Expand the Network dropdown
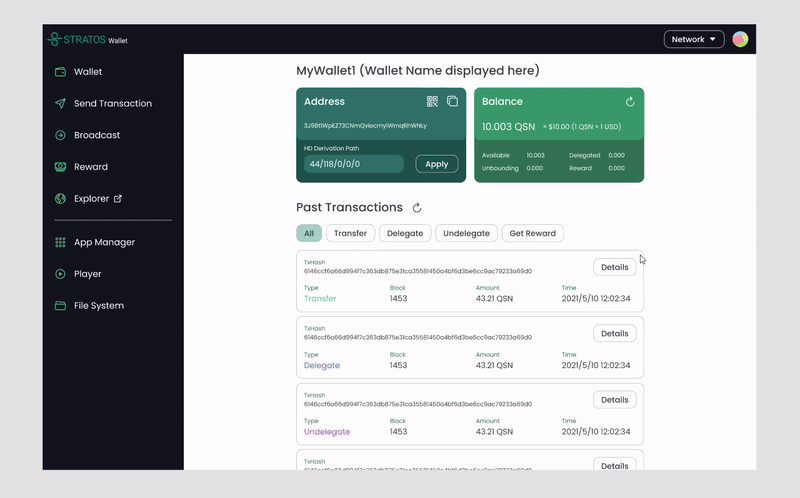The height and width of the screenshot is (498, 800). [x=693, y=39]
